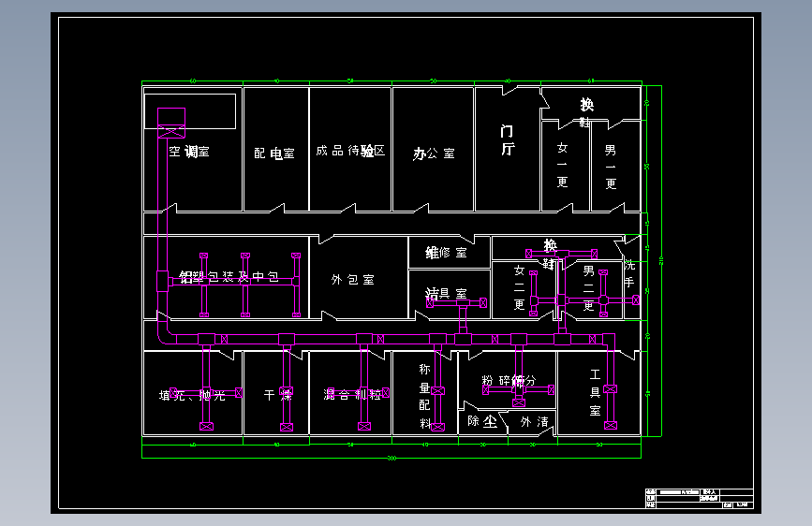This screenshot has width=812, height=526.
Task: Click the 洗手 label
Action: (x=629, y=274)
